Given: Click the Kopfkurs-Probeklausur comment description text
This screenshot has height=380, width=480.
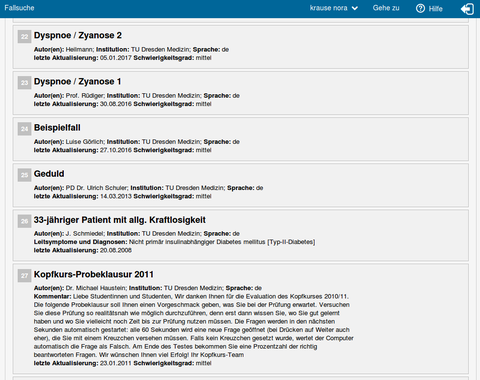Looking at the screenshot, I should tap(193, 325).
